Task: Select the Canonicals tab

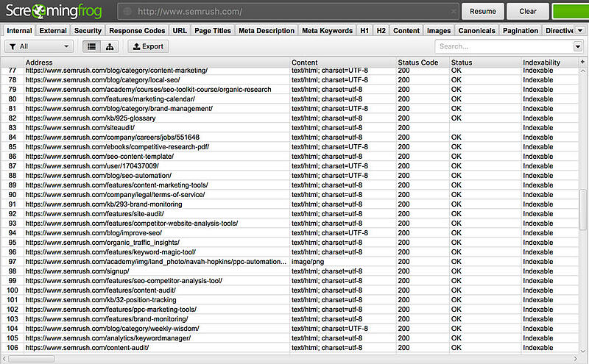Action: [476, 31]
